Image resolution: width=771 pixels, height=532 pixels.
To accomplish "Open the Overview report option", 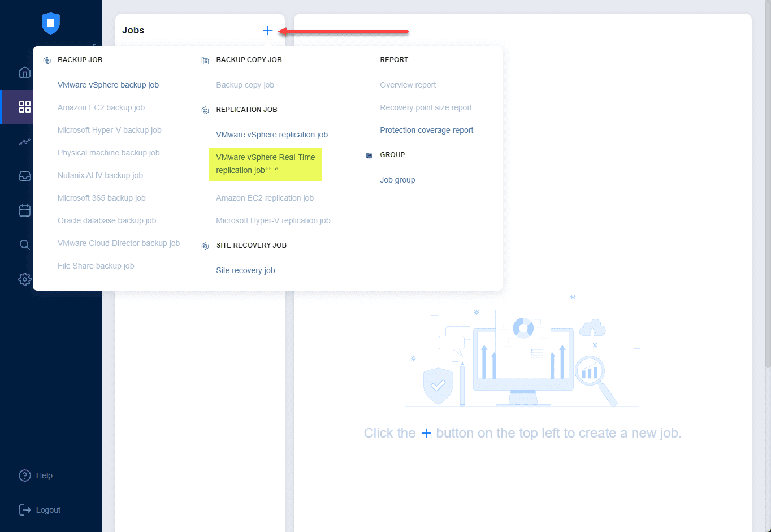I will tap(408, 85).
